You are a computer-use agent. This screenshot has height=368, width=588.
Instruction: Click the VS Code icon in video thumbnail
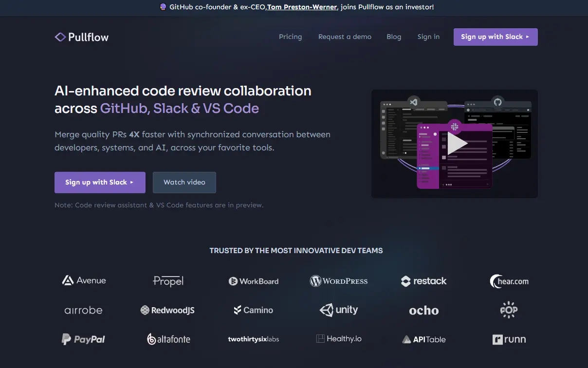[x=414, y=102]
